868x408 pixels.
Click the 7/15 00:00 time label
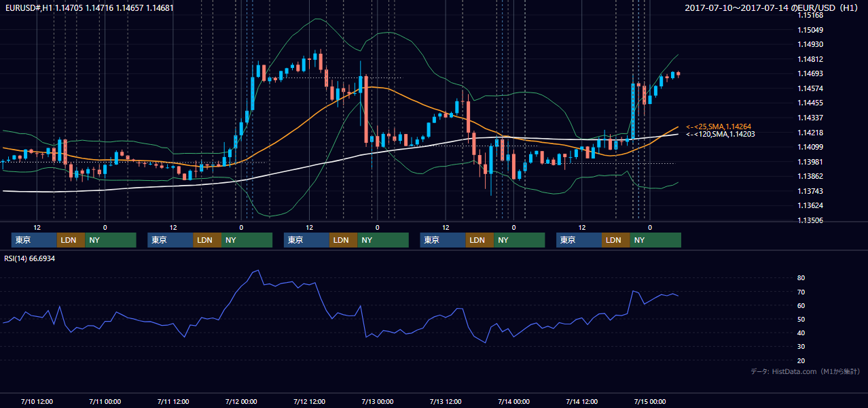(650, 401)
